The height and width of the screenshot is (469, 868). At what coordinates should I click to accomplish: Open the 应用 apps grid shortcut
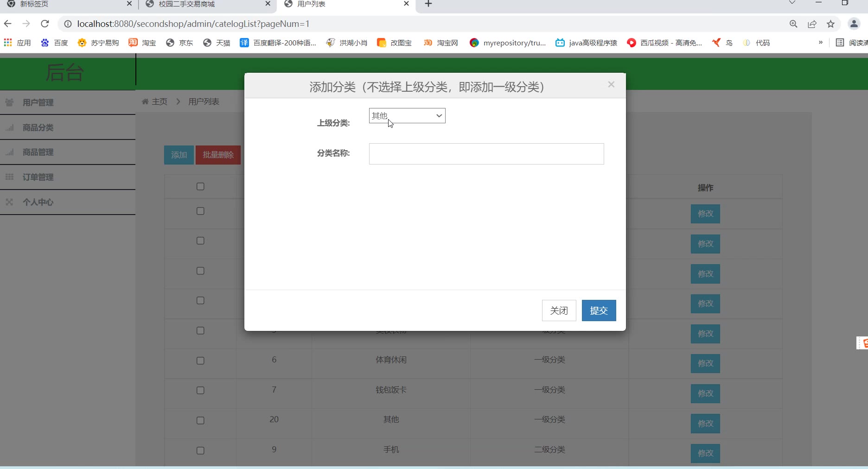coord(17,43)
